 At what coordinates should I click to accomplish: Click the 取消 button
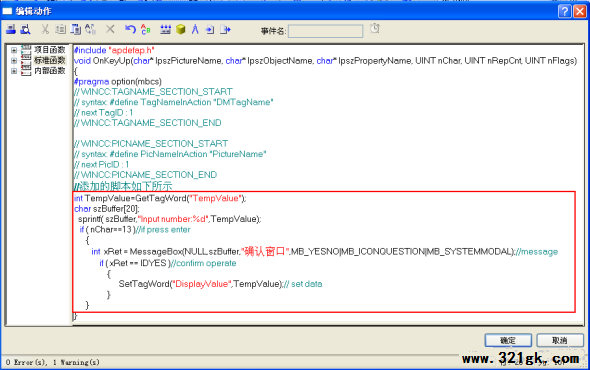coord(560,340)
